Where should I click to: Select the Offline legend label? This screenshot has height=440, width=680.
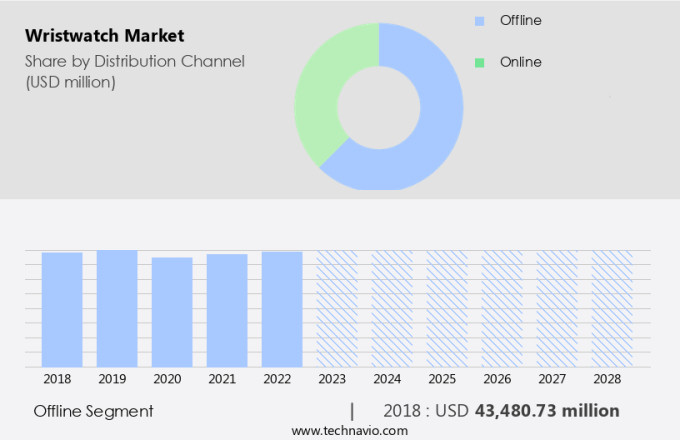pyautogui.click(x=521, y=20)
